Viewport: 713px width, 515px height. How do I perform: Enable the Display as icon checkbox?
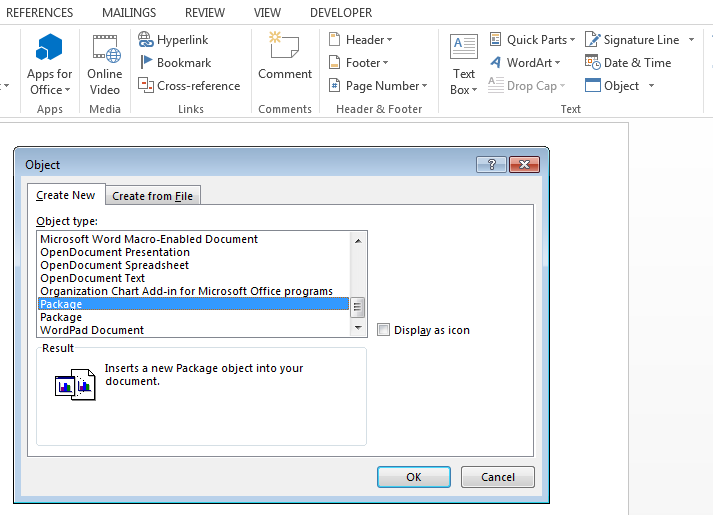383,330
